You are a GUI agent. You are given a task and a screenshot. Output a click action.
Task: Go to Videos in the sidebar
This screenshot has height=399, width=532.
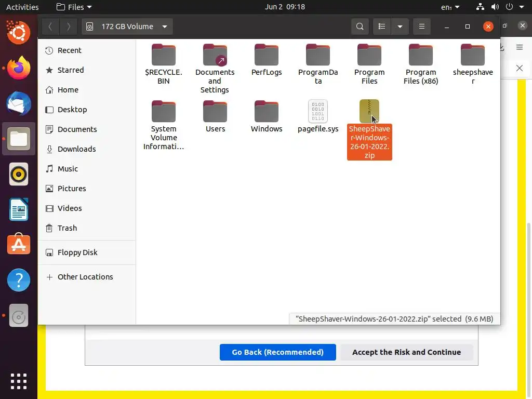[x=87, y=208]
